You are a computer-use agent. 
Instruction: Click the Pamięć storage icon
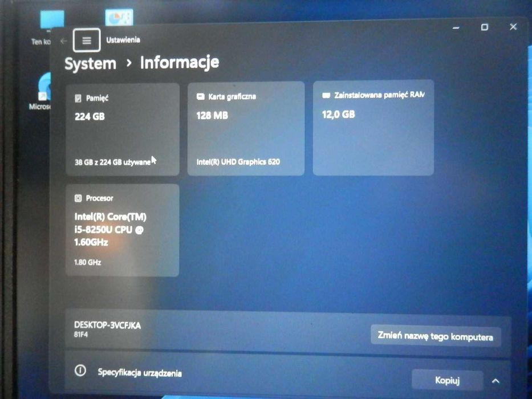(x=78, y=99)
